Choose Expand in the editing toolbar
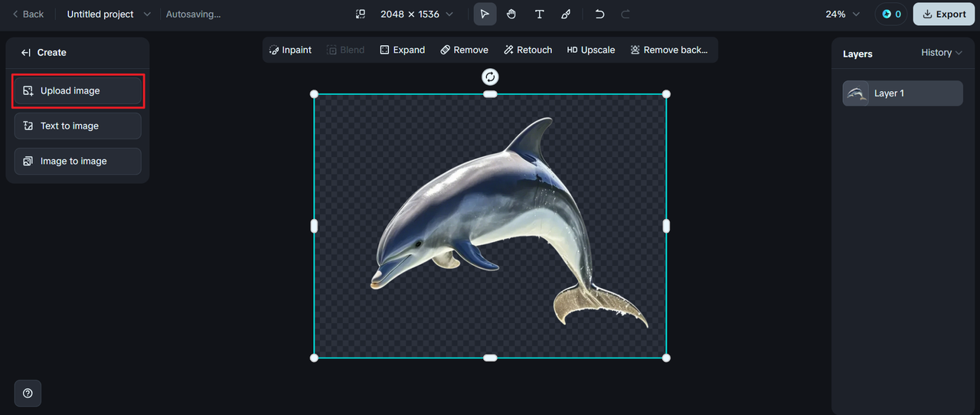980x415 pixels. 402,50
